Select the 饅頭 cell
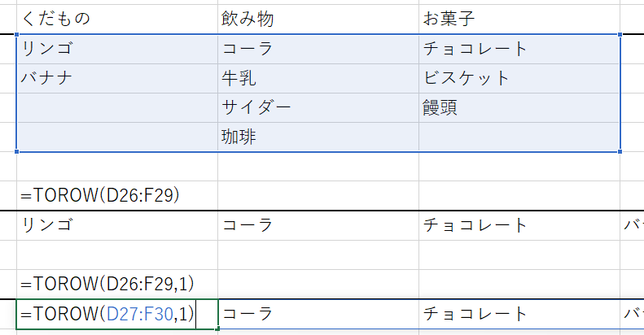 440,107
